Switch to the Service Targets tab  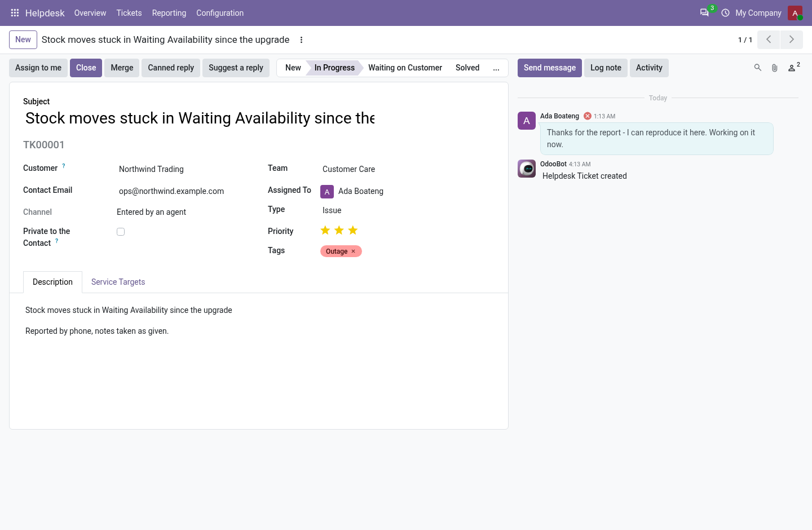(118, 282)
